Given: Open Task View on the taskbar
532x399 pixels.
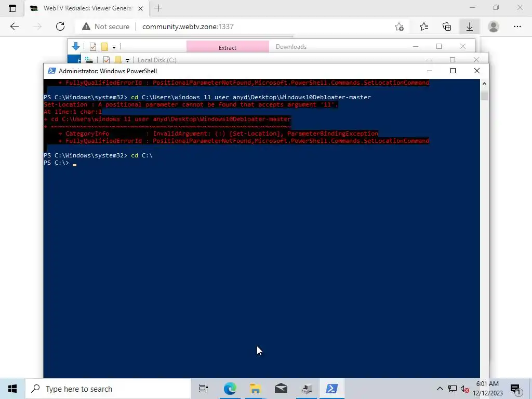Looking at the screenshot, I should point(204,389).
